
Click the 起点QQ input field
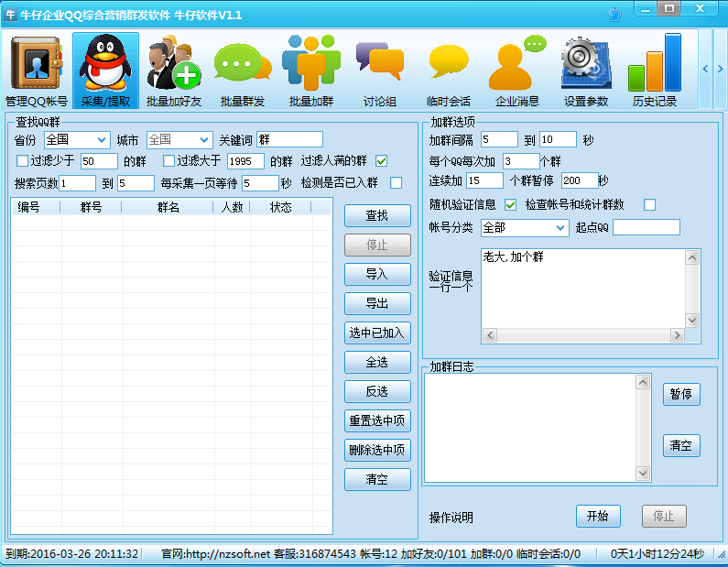click(x=647, y=227)
